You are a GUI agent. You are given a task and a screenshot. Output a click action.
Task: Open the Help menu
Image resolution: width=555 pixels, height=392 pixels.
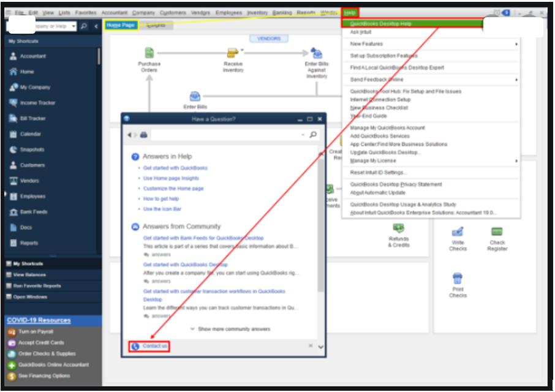click(x=350, y=13)
